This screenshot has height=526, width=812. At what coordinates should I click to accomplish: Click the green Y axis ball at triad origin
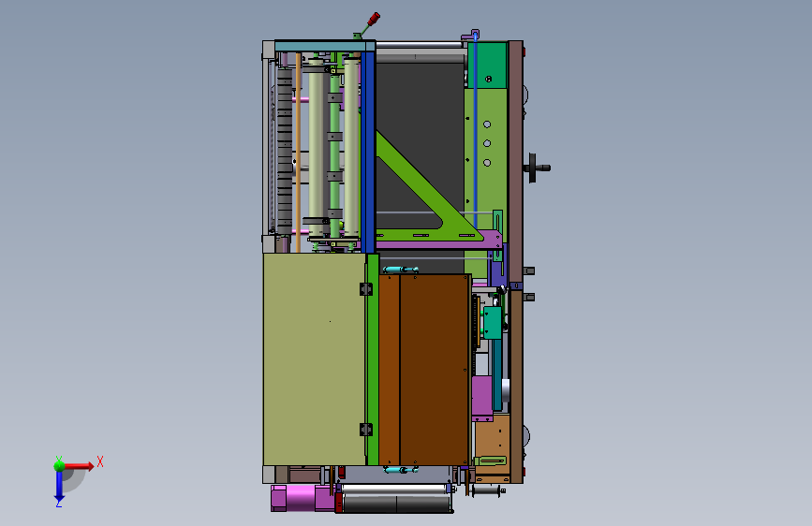pos(59,465)
